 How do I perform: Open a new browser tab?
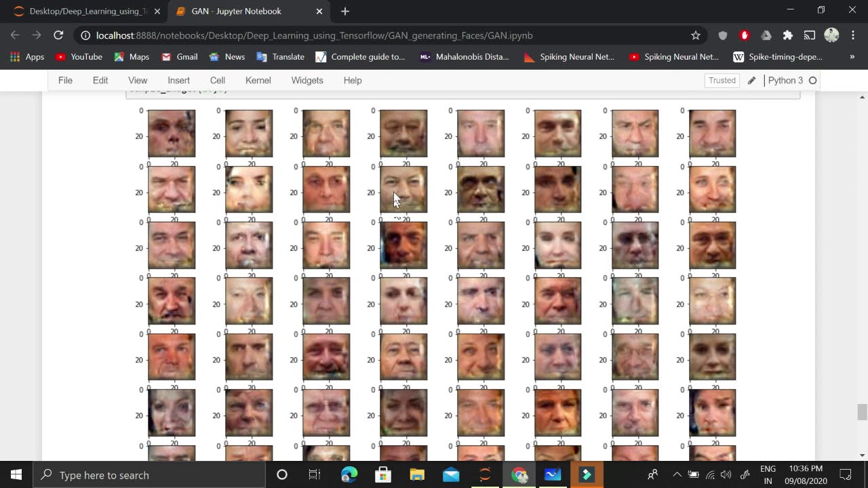[345, 12]
